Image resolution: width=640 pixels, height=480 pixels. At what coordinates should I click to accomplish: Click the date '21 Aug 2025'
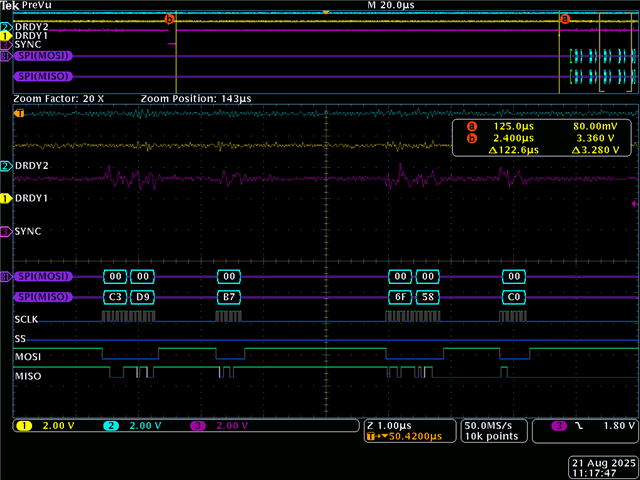coord(604,463)
